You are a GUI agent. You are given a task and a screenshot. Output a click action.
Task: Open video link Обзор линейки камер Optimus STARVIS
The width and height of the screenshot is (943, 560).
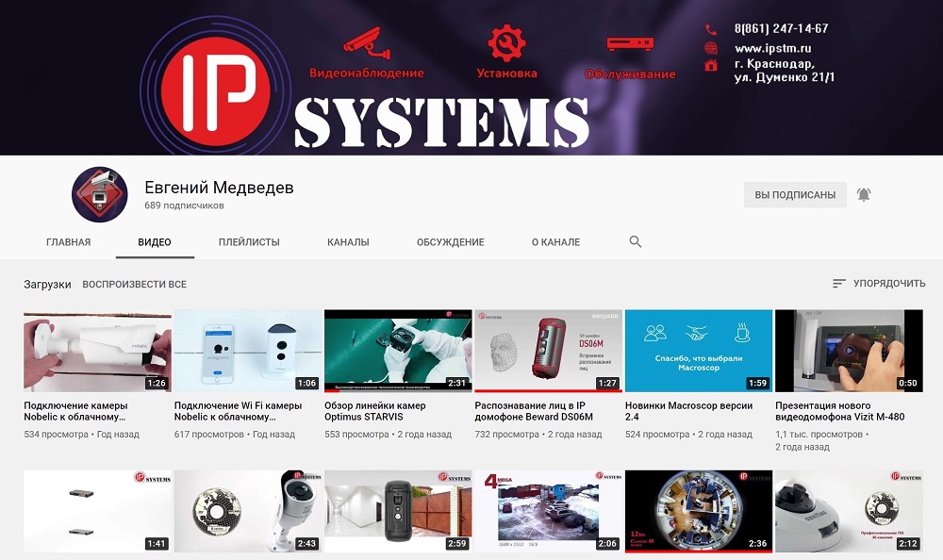click(374, 411)
